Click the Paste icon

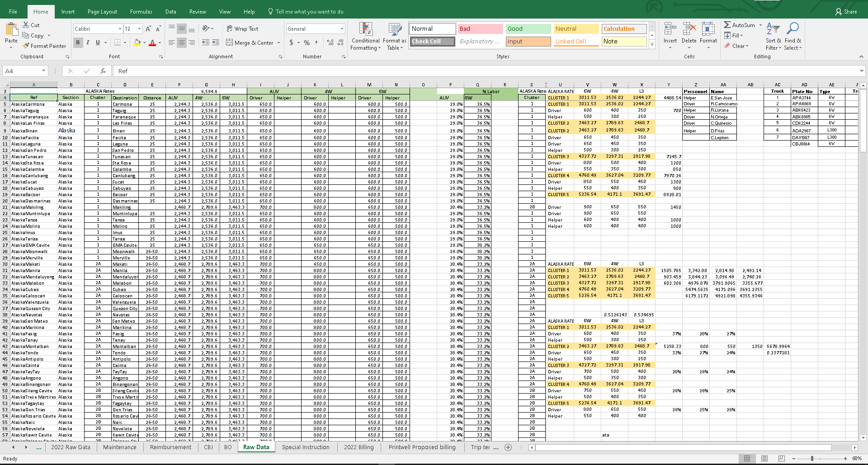11,30
